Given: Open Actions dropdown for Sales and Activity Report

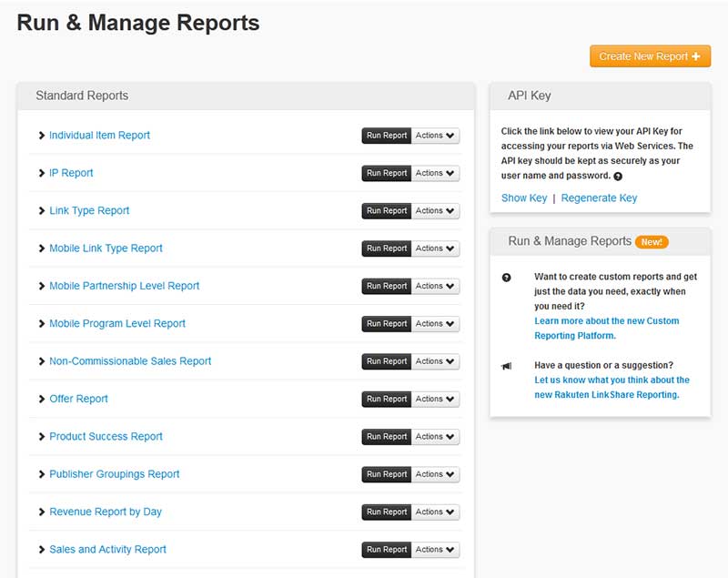Looking at the screenshot, I should 436,550.
